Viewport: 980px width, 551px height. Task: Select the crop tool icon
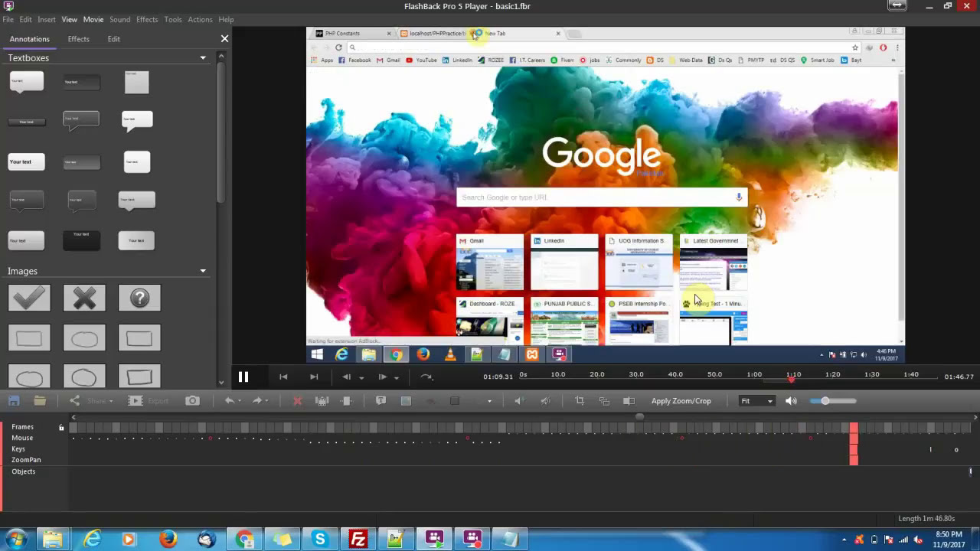click(x=580, y=401)
